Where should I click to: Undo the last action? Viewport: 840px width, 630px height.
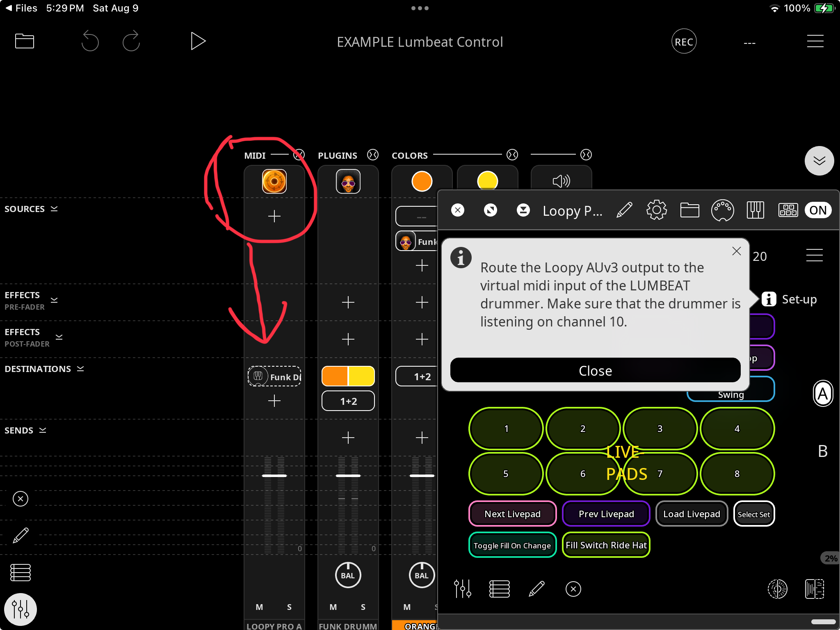point(90,41)
